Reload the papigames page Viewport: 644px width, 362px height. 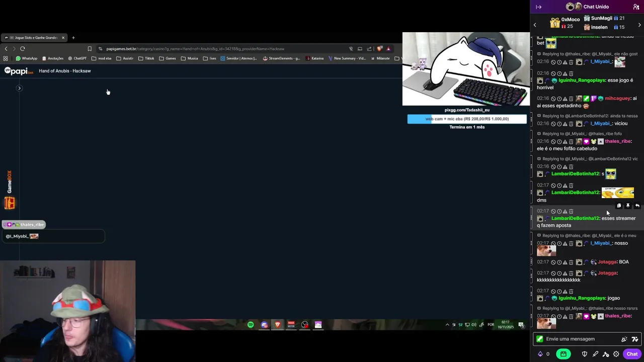(23, 49)
